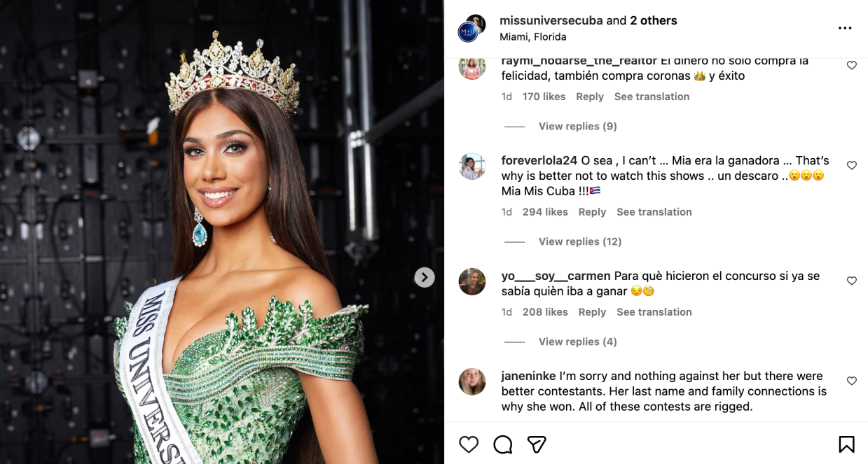Expand View replies (9) under raymi's comment

point(576,126)
